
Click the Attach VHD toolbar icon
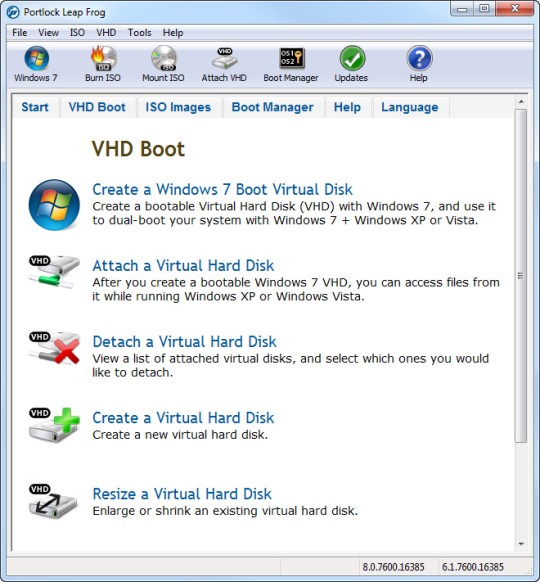pos(224,58)
